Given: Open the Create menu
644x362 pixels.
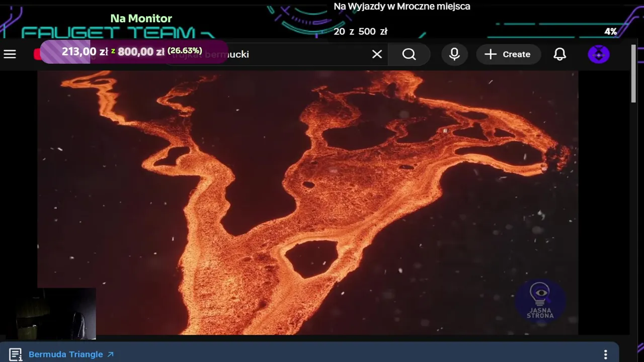Looking at the screenshot, I should (508, 54).
